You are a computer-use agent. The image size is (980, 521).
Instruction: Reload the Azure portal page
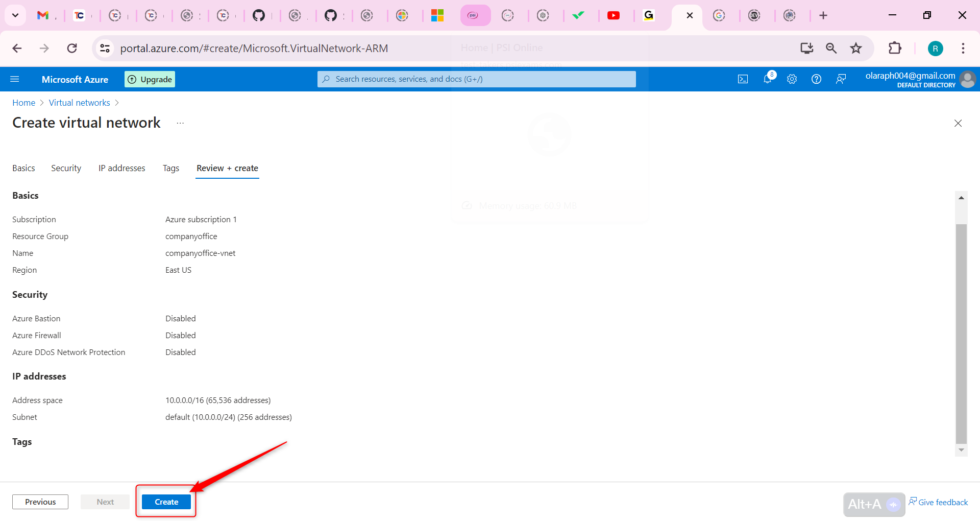[72, 49]
